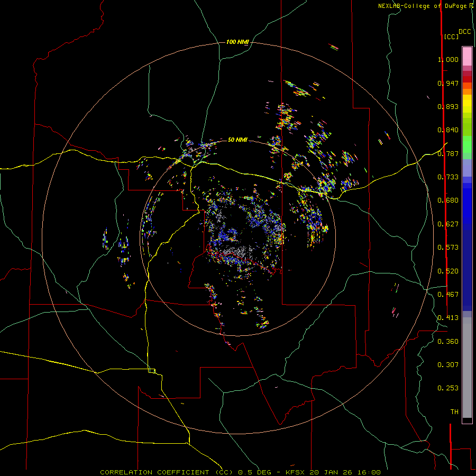Click the 0.307 scale value
This screenshot has width=476, height=476.
click(x=448, y=365)
